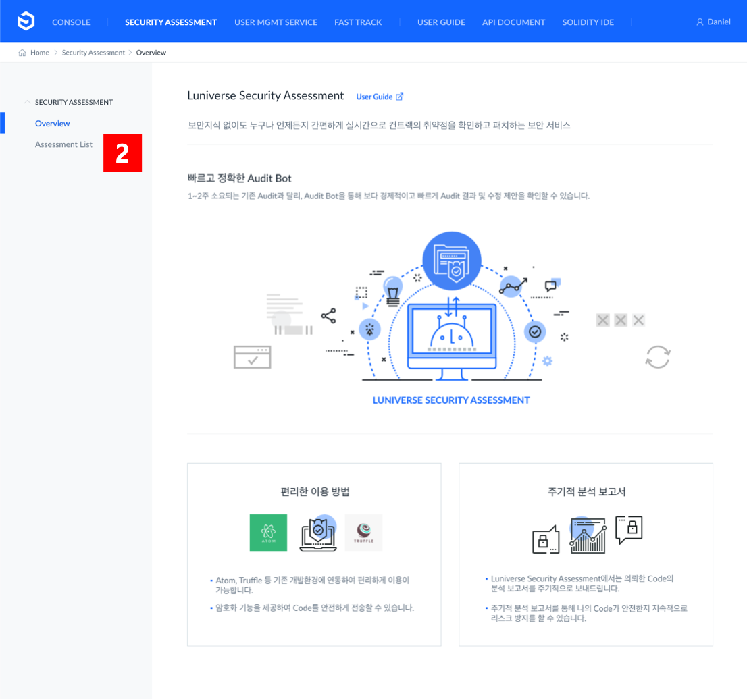The height and width of the screenshot is (700, 747).
Task: Click the '주기적 분석 보고서' card title
Action: (x=586, y=491)
